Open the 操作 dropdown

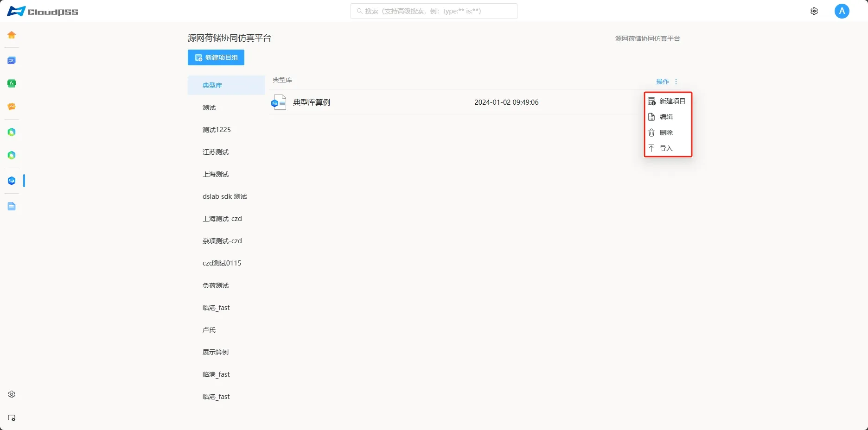click(663, 82)
